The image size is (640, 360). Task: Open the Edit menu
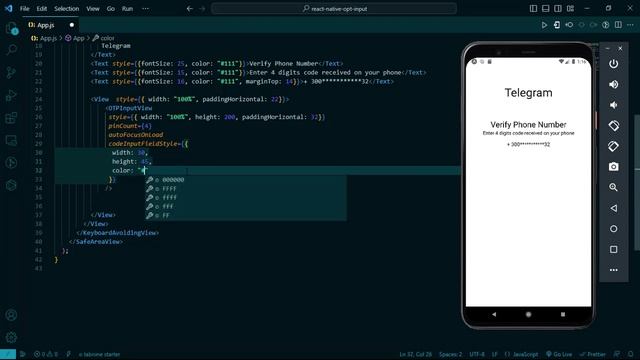coord(42,9)
